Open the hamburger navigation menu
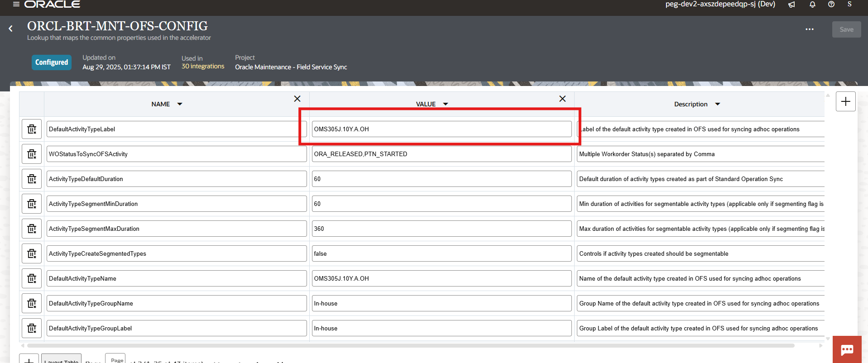Image resolution: width=868 pixels, height=363 pixels. point(16,4)
